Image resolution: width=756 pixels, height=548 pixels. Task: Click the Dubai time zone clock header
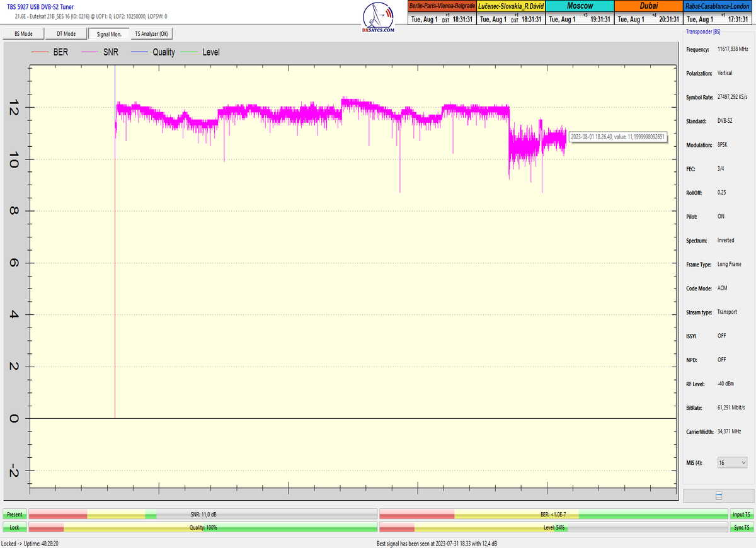click(x=648, y=6)
